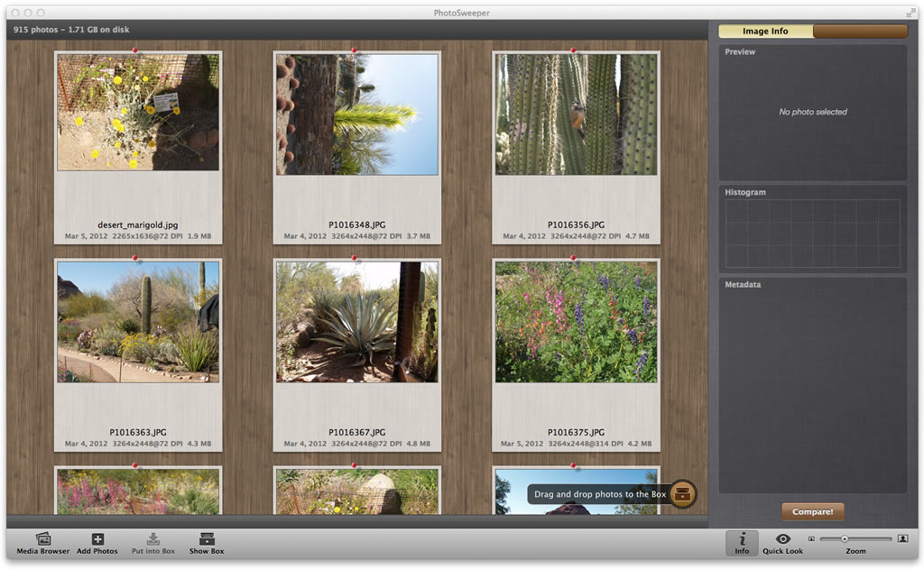
Task: Select the desert_marigold.jpg thumbnail
Action: pos(138,113)
